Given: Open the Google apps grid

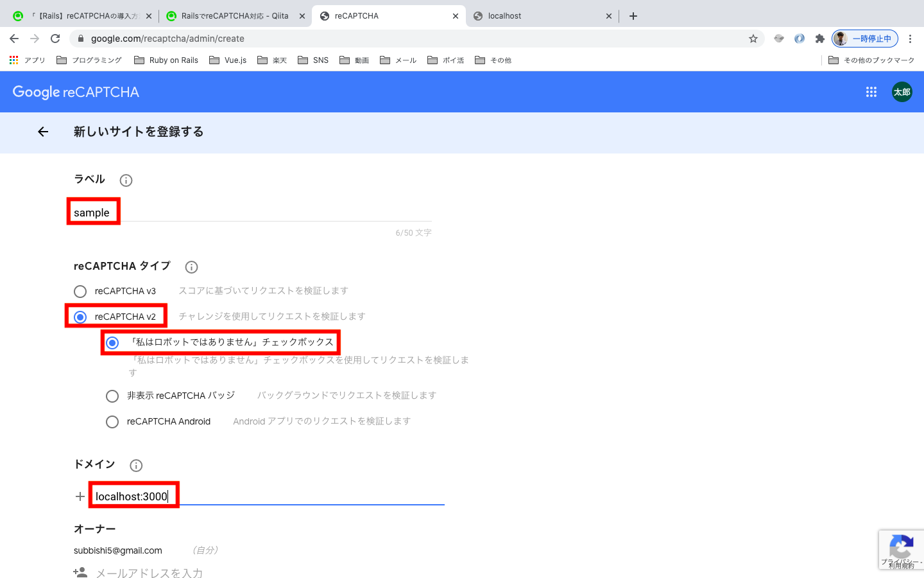Looking at the screenshot, I should [x=871, y=92].
